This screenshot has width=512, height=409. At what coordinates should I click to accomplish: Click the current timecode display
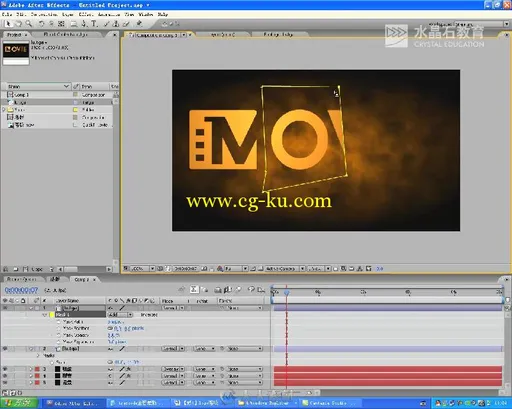22,290
